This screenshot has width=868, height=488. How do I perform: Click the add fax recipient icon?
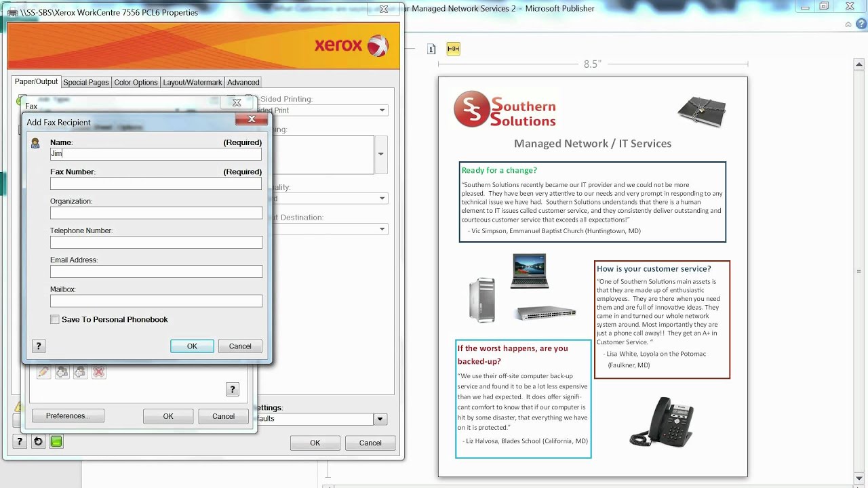[81, 371]
